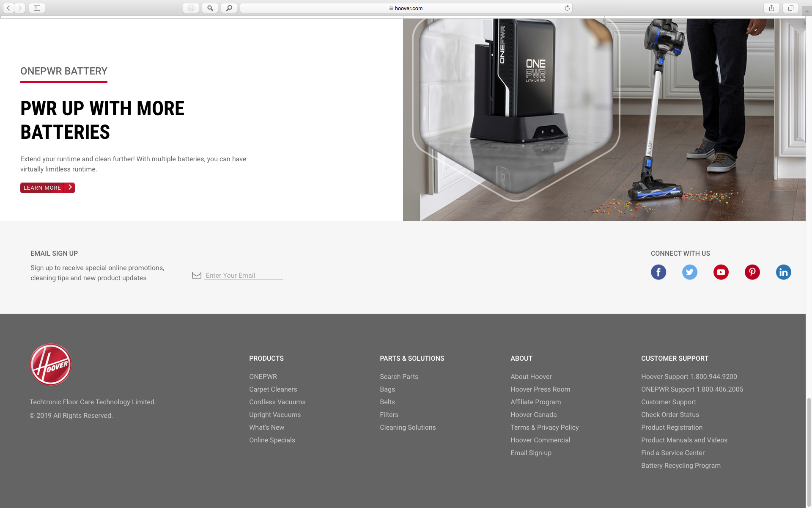812x508 pixels.
Task: Open the LinkedIn icon under Connect With Us
Action: (784, 272)
